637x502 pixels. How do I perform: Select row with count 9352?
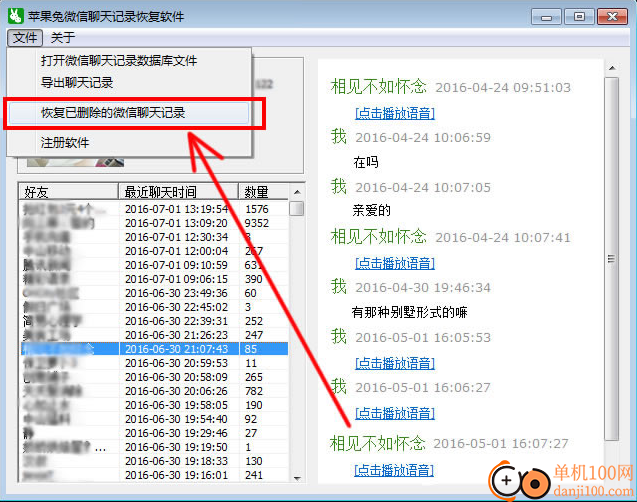[x=154, y=223]
